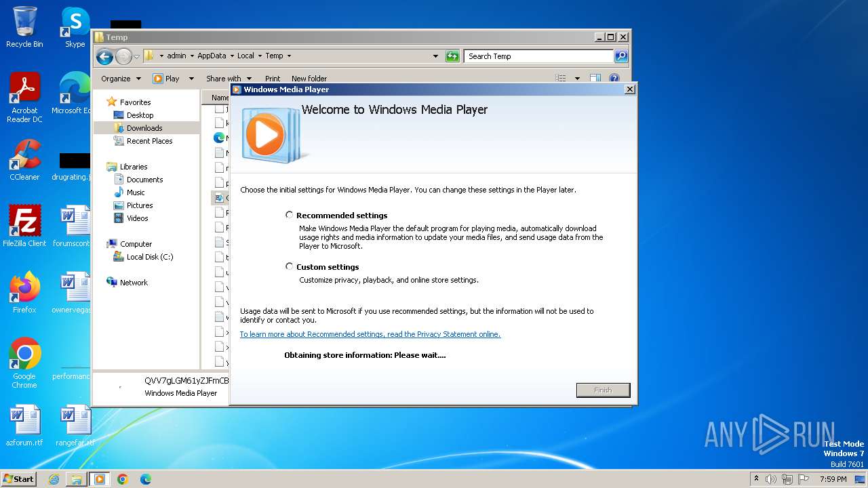Open Acrobat Reader DC desktop shortcut

coord(24,98)
